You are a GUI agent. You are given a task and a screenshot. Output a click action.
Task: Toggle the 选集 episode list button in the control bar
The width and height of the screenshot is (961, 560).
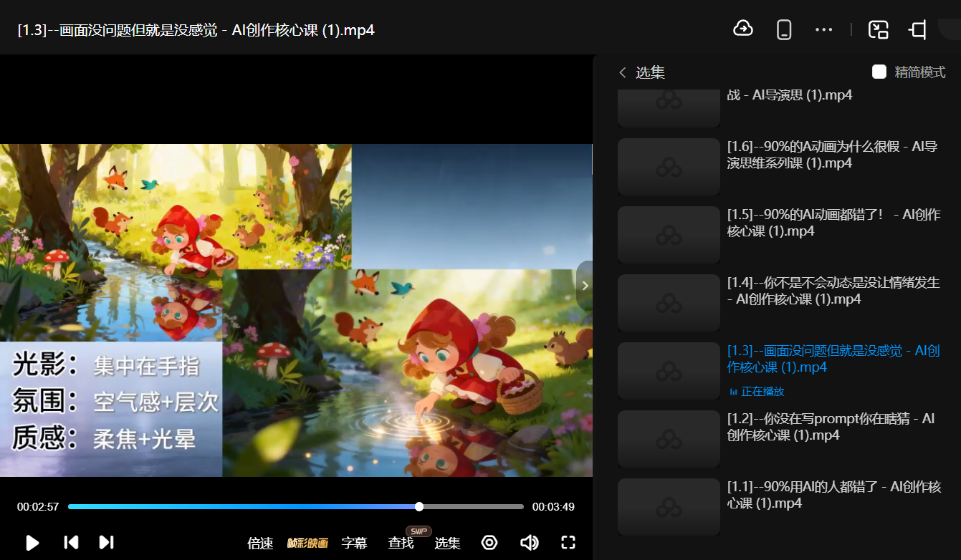click(x=447, y=543)
